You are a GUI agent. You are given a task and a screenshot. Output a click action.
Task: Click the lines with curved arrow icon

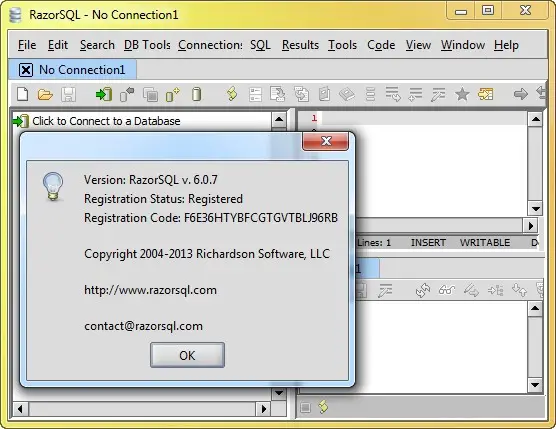click(x=393, y=94)
